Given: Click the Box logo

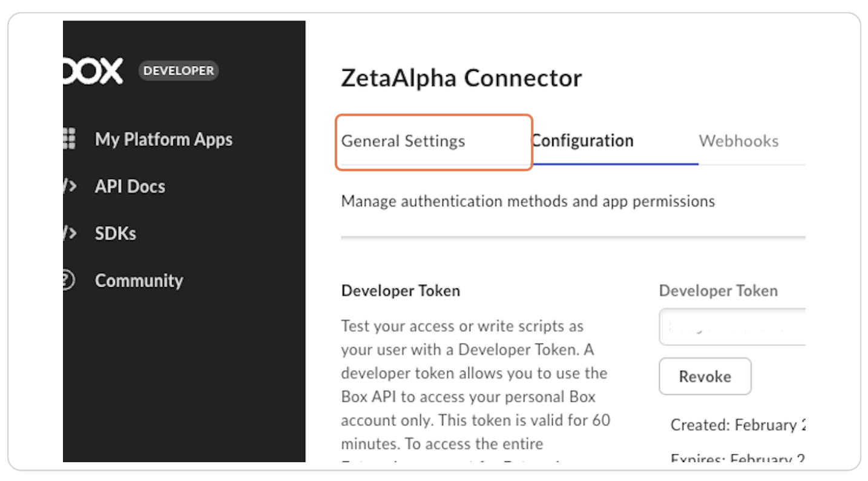Looking at the screenshot, I should pyautogui.click(x=93, y=71).
